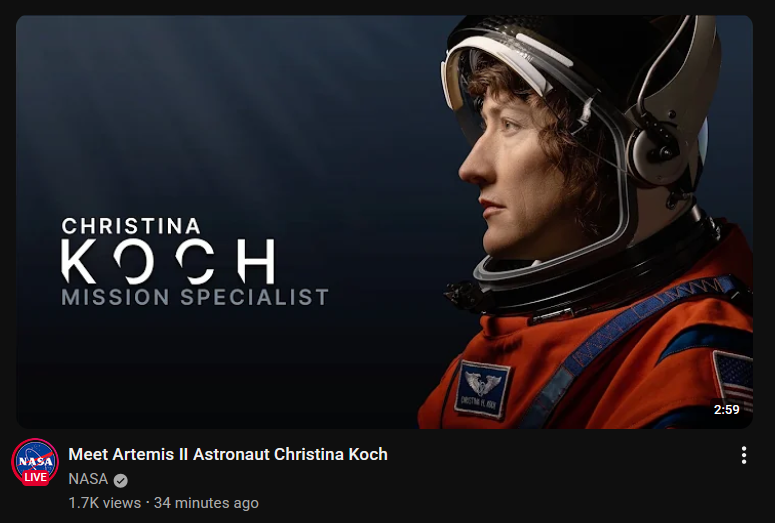The height and width of the screenshot is (523, 775).
Task: Click the red LIVE badge on avatar
Action: click(35, 477)
